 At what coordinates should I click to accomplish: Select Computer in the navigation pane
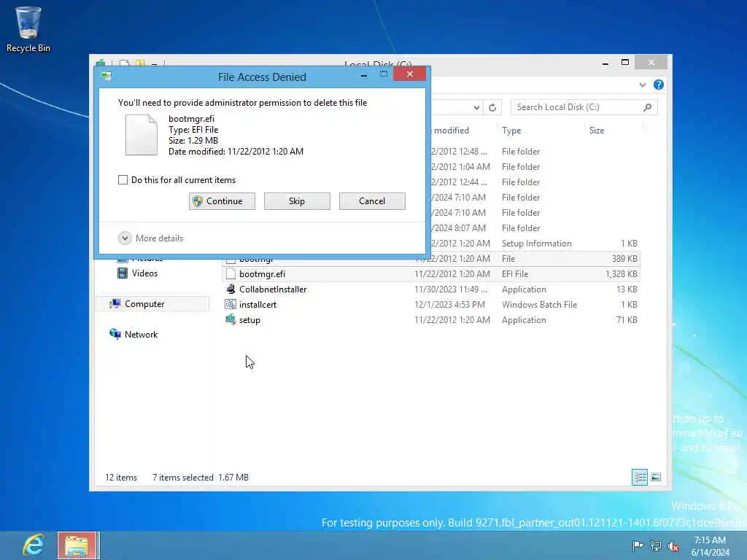click(144, 304)
